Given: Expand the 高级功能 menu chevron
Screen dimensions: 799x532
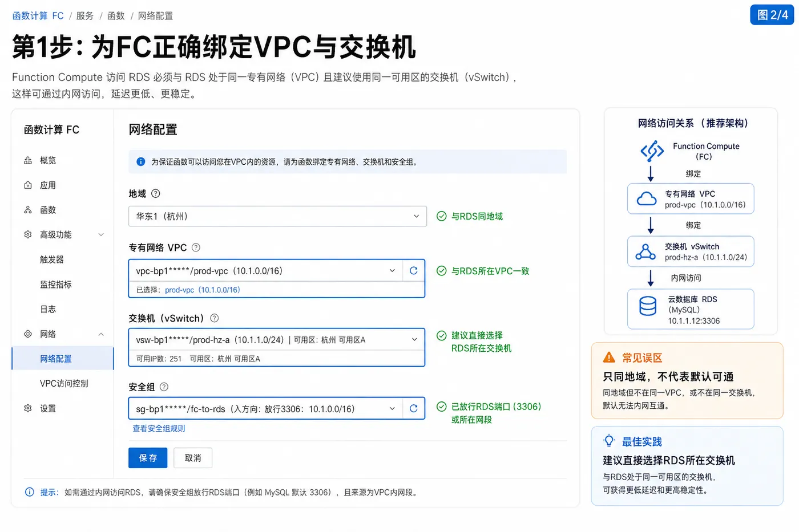Looking at the screenshot, I should pyautogui.click(x=101, y=235).
